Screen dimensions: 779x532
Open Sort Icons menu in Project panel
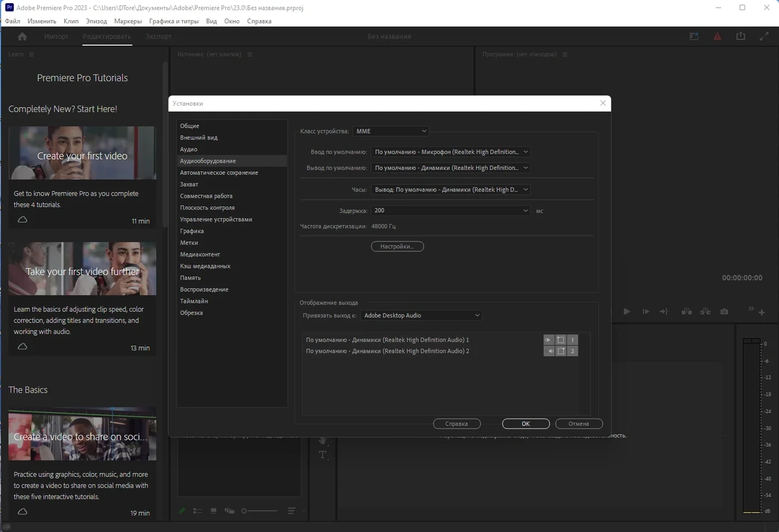tap(291, 511)
